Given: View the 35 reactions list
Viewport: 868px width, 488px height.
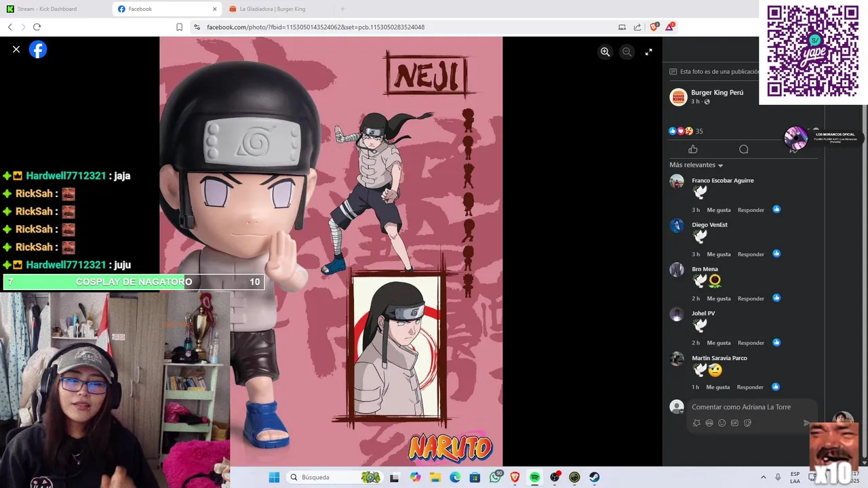Looking at the screenshot, I should pyautogui.click(x=686, y=131).
